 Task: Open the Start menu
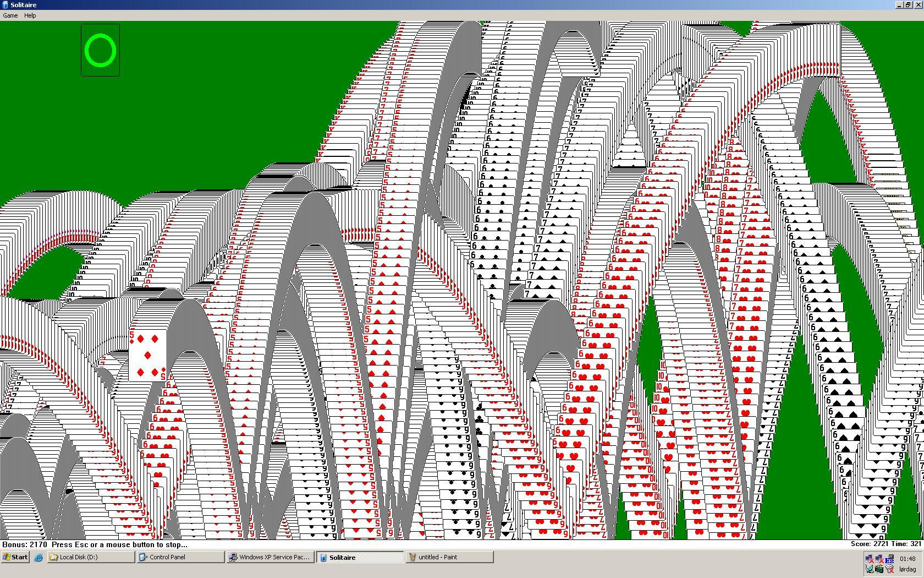point(15,557)
